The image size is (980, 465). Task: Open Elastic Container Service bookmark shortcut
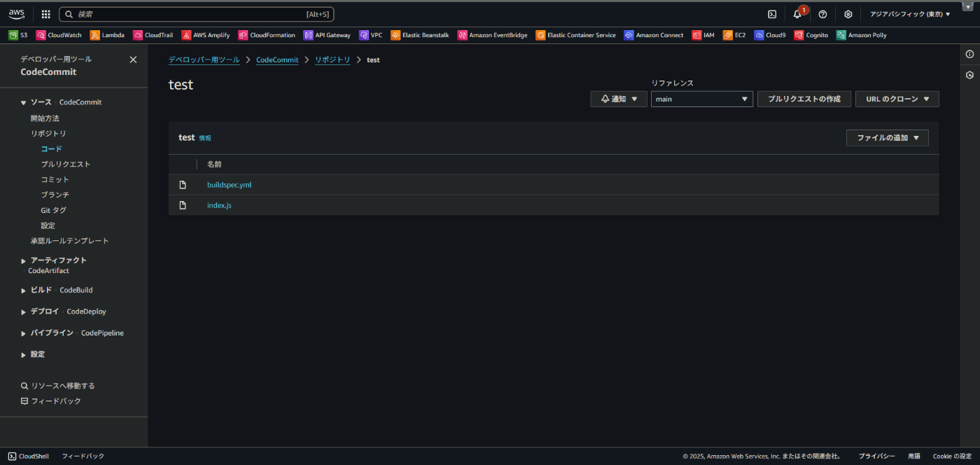click(575, 35)
